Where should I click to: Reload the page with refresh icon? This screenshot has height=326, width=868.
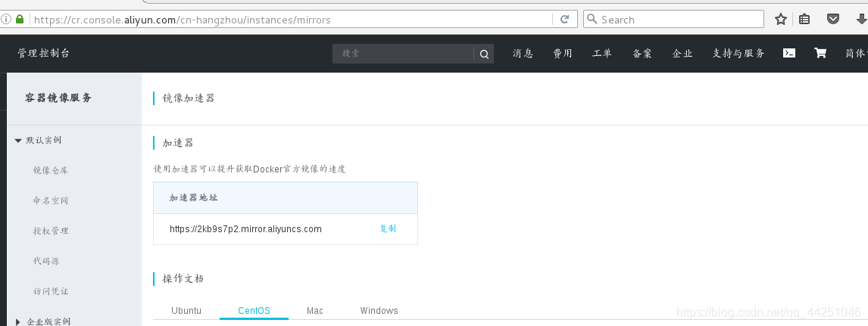[x=564, y=20]
